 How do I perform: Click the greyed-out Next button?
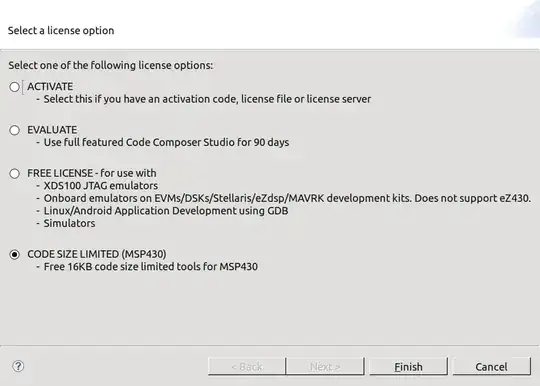pyautogui.click(x=325, y=366)
